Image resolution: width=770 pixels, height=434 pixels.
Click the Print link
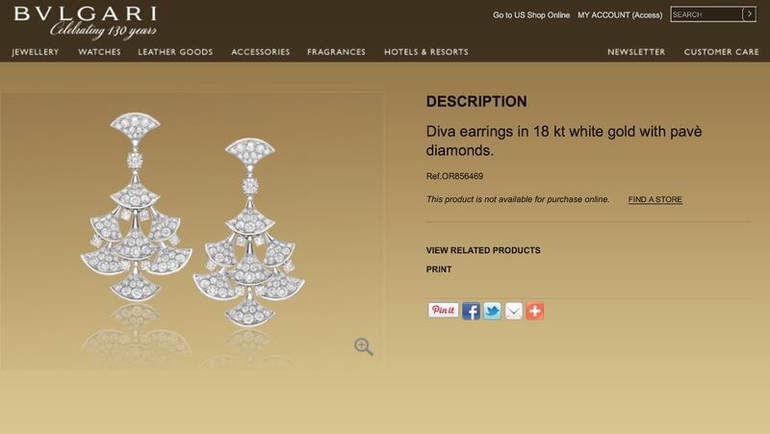(439, 270)
